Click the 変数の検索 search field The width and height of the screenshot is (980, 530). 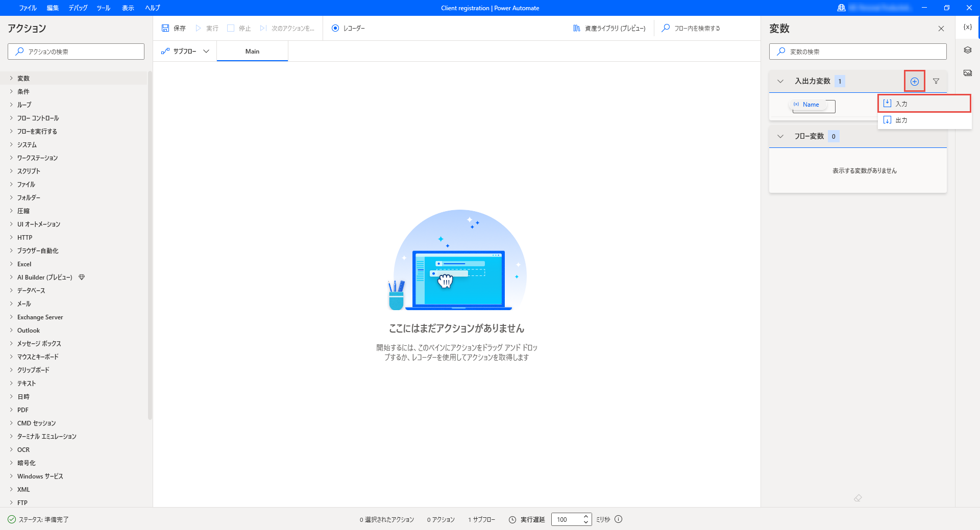(x=857, y=51)
